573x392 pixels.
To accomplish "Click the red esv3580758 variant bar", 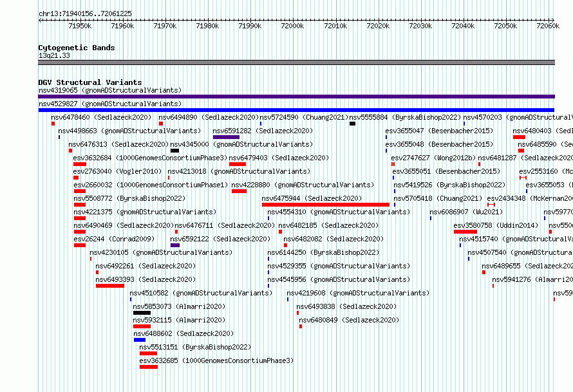I will point(465,232).
